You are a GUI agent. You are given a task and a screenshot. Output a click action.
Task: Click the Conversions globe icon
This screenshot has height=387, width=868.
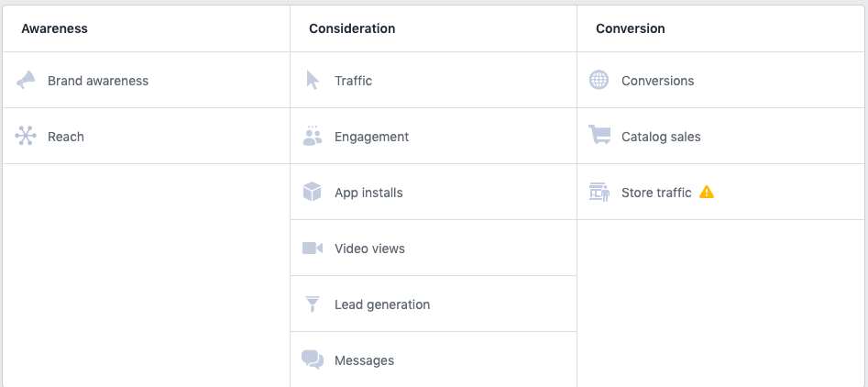599,81
